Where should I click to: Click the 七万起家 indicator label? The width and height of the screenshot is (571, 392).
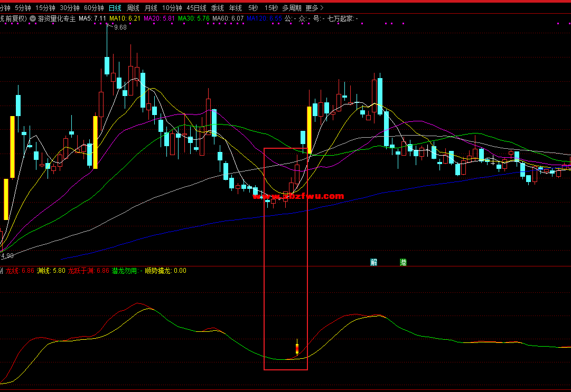coord(342,18)
